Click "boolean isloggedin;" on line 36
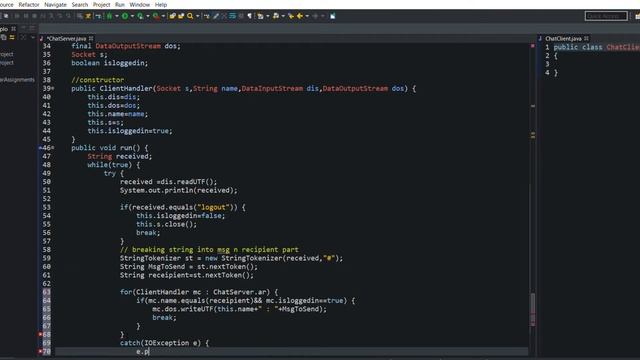 pos(109,63)
